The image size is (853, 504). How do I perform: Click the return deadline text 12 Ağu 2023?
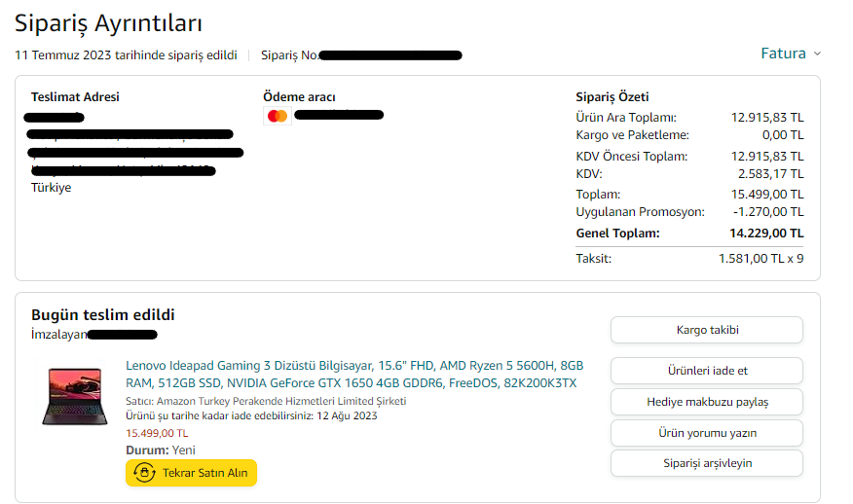347,415
